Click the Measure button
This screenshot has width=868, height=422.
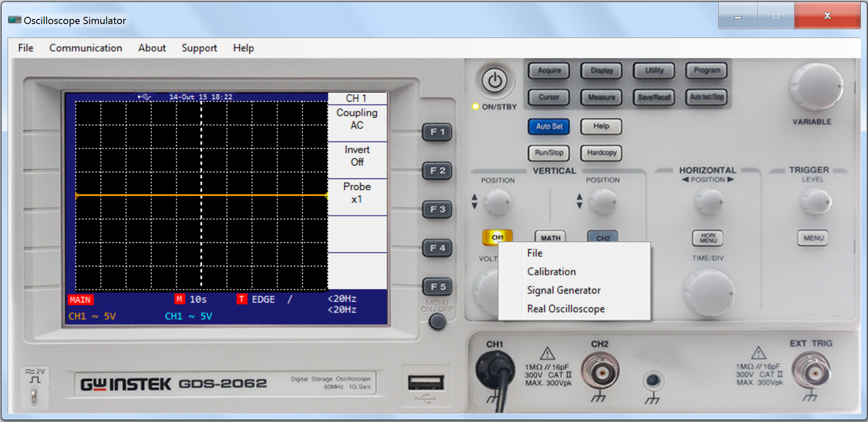[x=601, y=97]
